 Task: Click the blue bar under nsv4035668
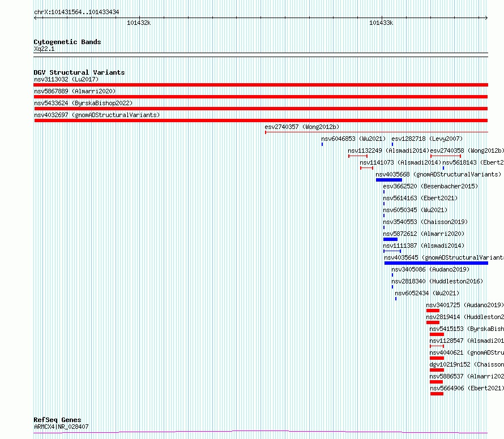coord(389,180)
